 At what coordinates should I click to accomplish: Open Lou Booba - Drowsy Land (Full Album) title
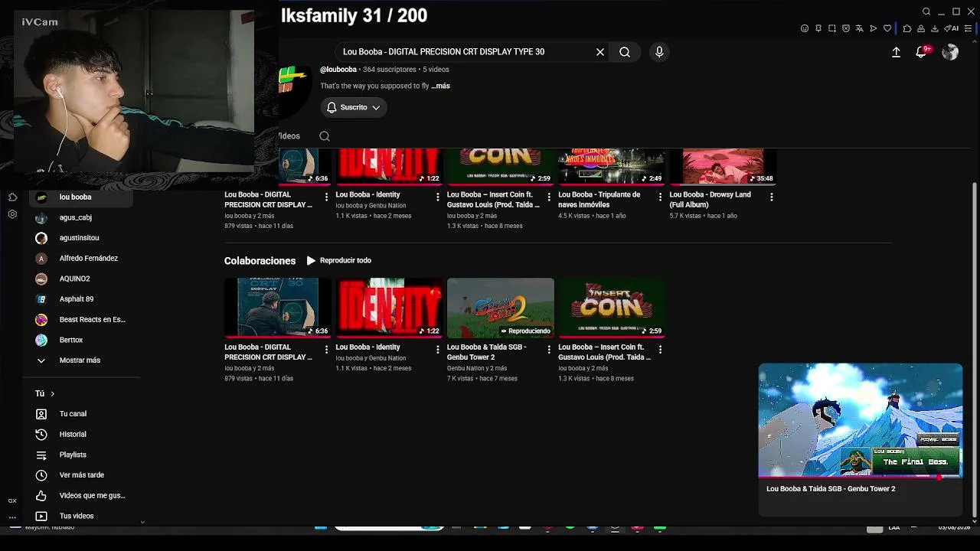pos(710,200)
